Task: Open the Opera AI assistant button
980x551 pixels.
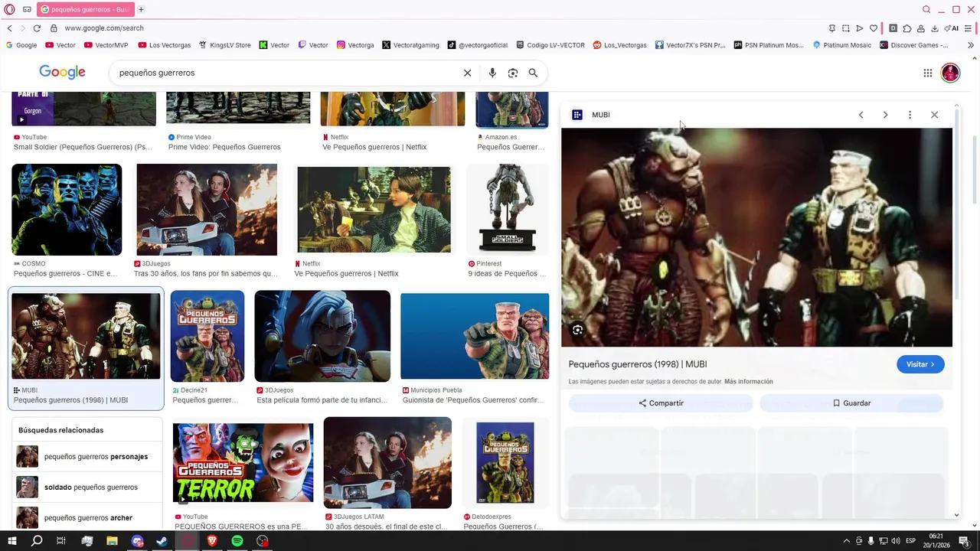Action: [952, 28]
